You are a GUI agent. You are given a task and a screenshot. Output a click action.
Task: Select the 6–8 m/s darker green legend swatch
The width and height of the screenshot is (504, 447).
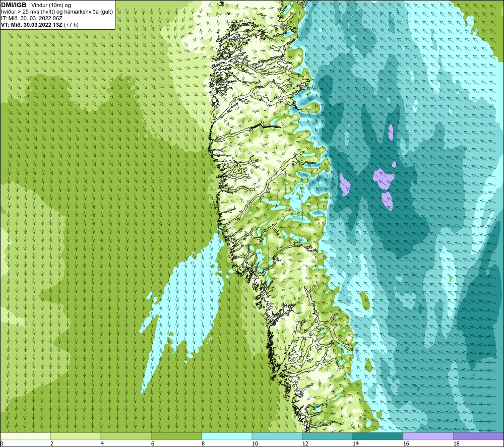(176, 436)
